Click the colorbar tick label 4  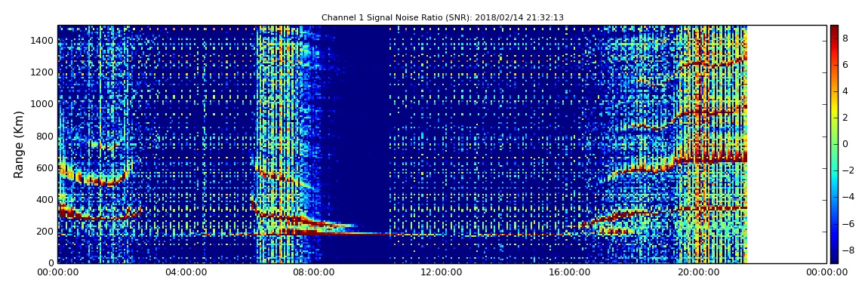click(x=845, y=91)
